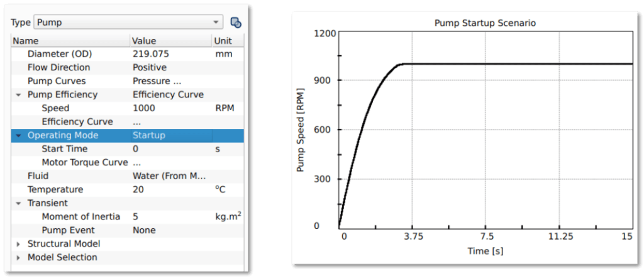Click the 15 x-axis tick label
Screen dimensions: 644x278
(x=627, y=237)
